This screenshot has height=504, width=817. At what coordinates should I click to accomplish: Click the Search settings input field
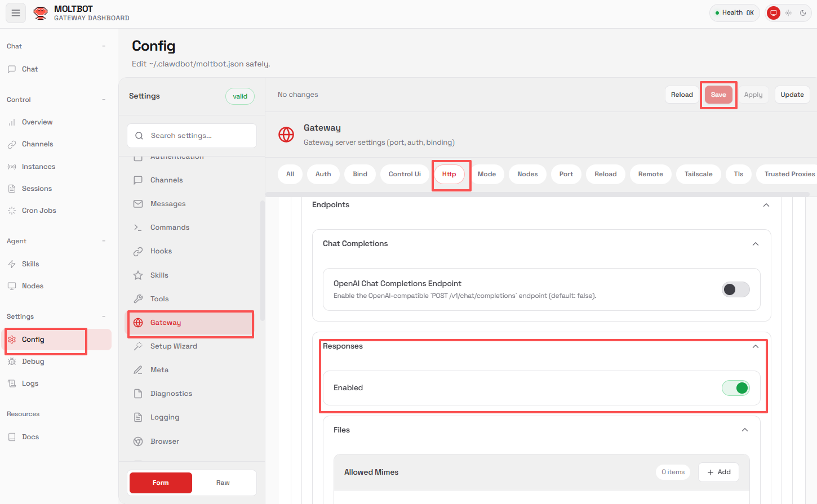(x=192, y=136)
